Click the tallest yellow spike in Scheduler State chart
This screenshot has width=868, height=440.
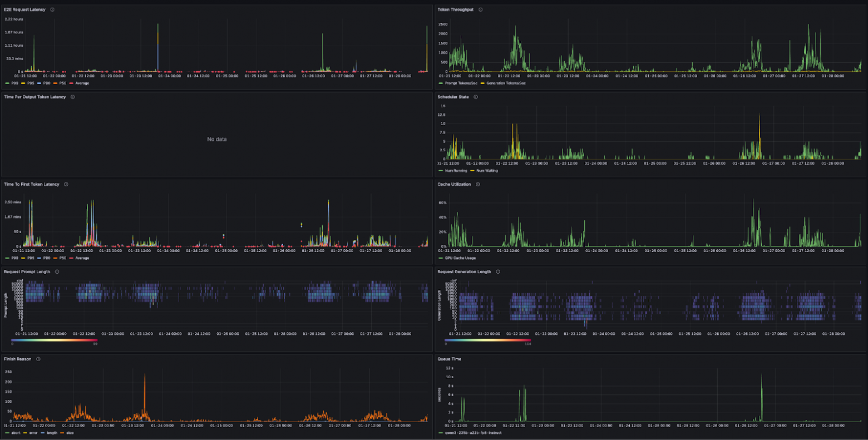[759, 136]
